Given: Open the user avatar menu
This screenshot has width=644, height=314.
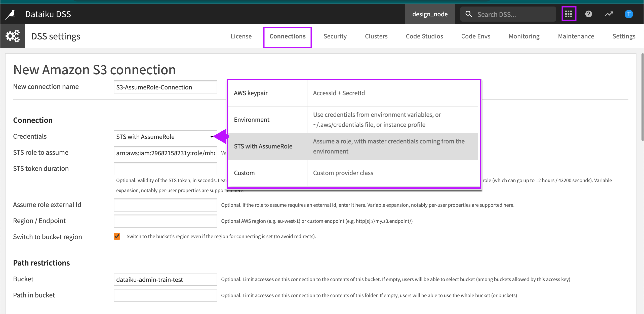Looking at the screenshot, I should click(629, 14).
